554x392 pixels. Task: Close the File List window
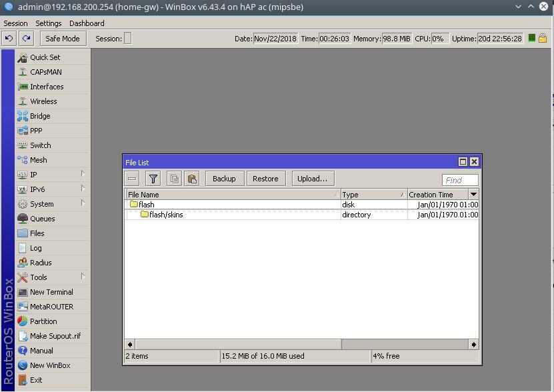(x=474, y=162)
